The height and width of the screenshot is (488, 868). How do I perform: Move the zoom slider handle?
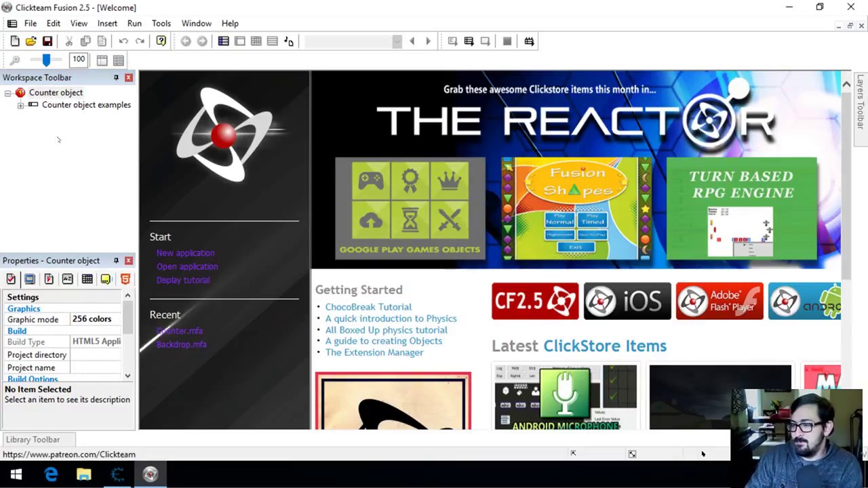click(x=46, y=60)
